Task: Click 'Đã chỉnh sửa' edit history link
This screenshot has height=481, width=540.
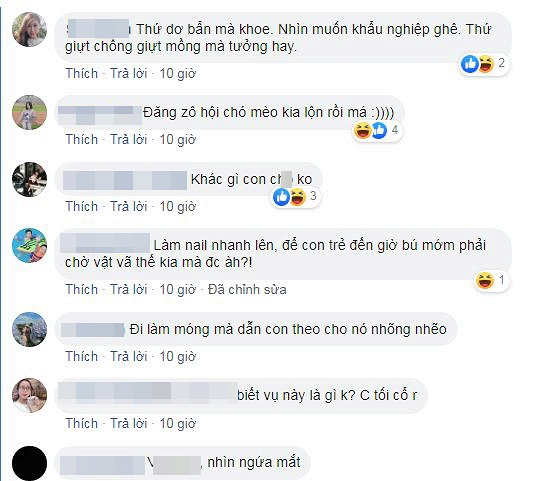Action: click(247, 290)
